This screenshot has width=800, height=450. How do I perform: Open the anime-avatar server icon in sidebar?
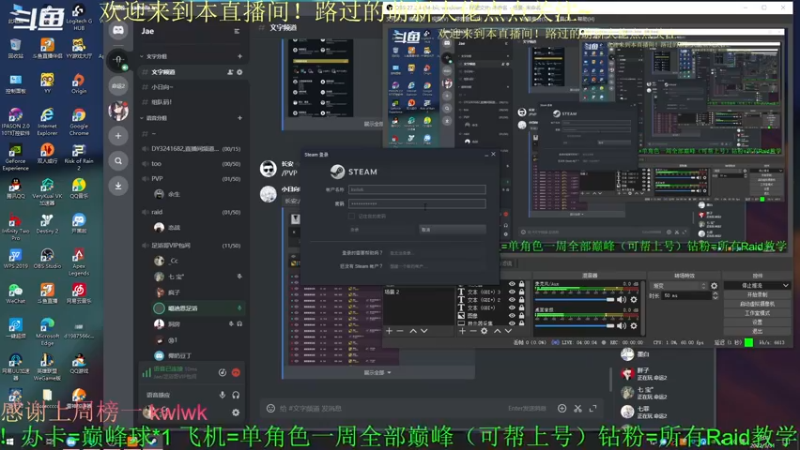tap(118, 111)
